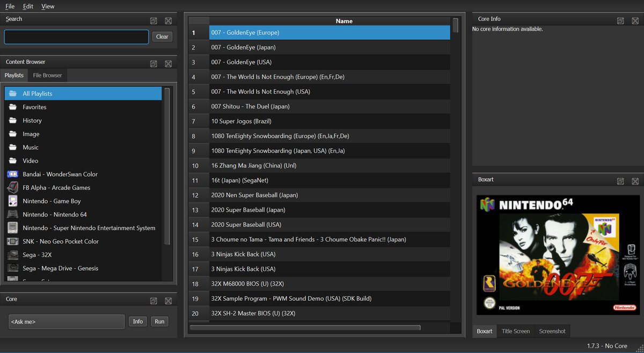Select 1080 TenEighty Snowboarding (Japan, USA)
This screenshot has width=644, height=353.
pos(330,150)
